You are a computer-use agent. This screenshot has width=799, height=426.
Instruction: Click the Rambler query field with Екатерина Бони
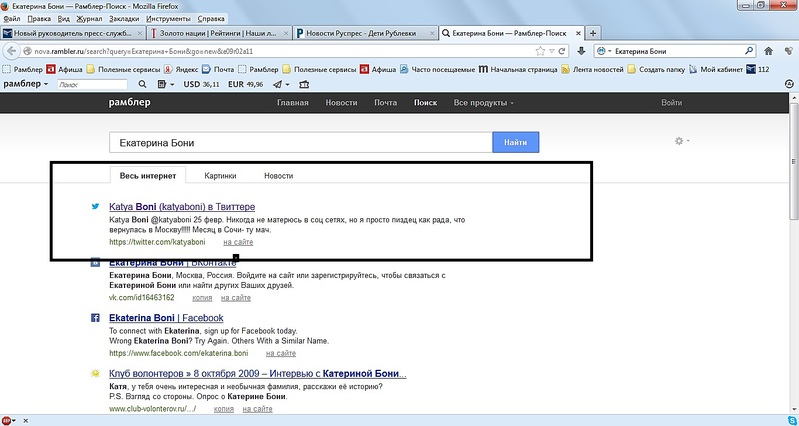(301, 143)
